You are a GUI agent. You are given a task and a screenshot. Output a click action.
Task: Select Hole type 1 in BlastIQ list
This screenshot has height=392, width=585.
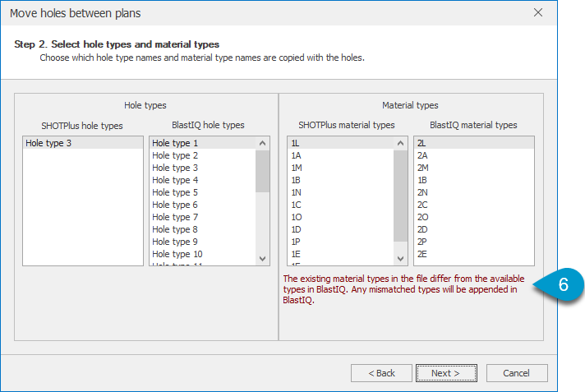pos(203,143)
